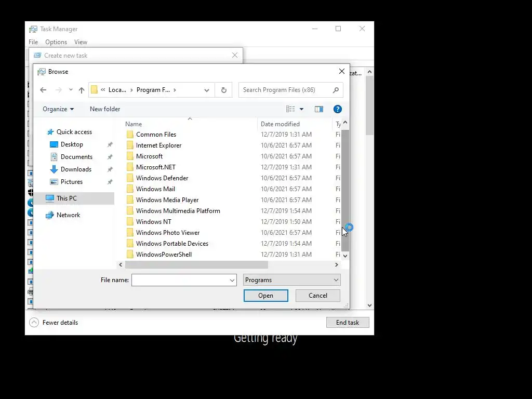Select the Windows Defender folder
The image size is (532, 399).
(162, 178)
